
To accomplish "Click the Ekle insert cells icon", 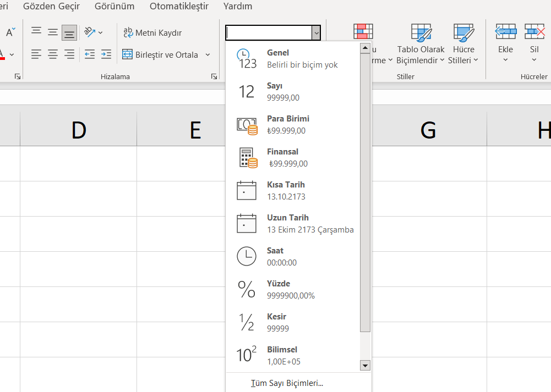I will (506, 31).
